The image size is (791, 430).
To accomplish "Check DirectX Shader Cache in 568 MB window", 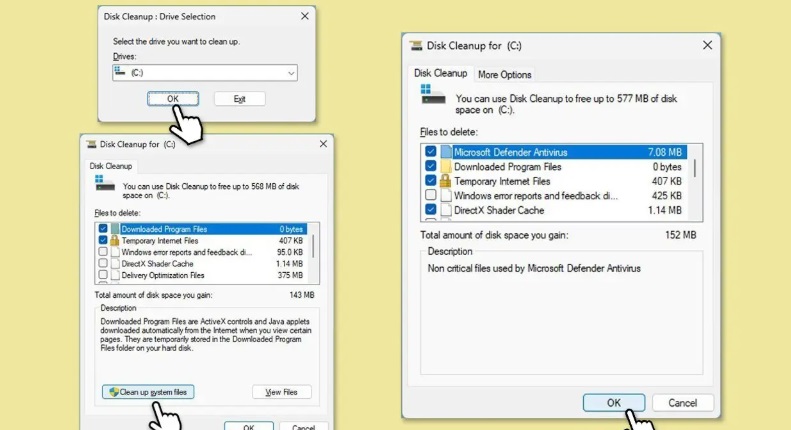I will pos(103,263).
